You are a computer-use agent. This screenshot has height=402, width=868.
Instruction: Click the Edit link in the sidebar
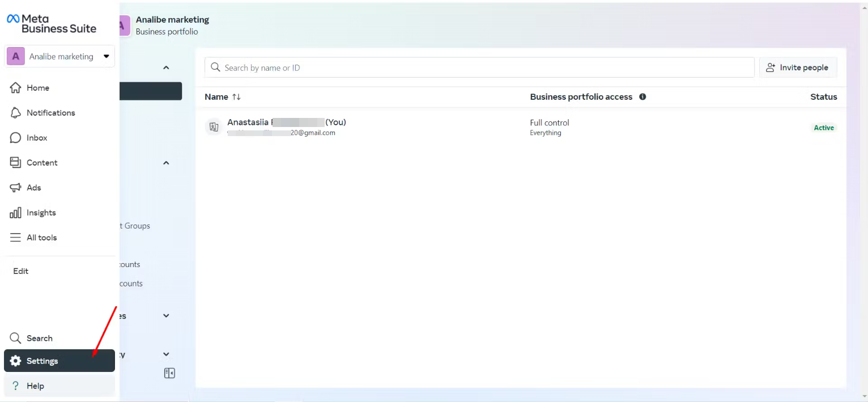click(x=21, y=271)
